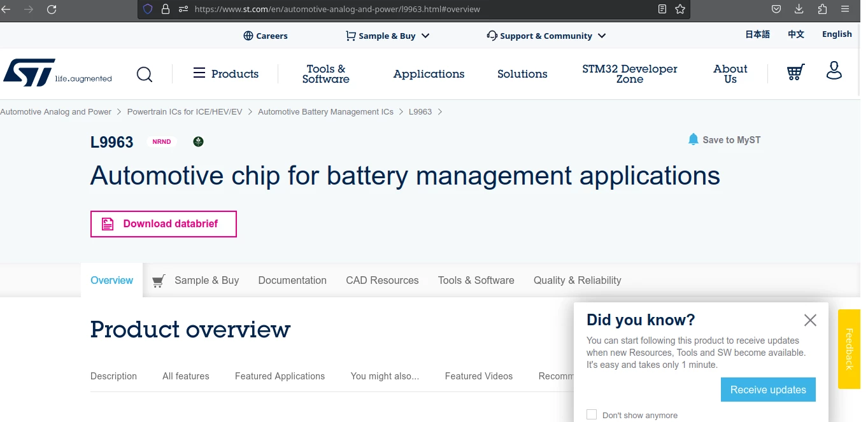The width and height of the screenshot is (868, 422).
Task: Jump to You might also... section
Action: pyautogui.click(x=385, y=376)
